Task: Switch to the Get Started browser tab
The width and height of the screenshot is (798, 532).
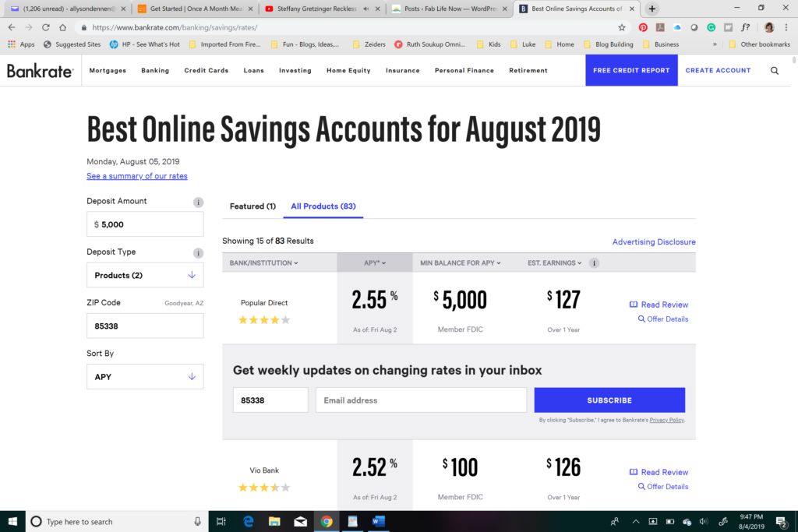Action: pyautogui.click(x=196, y=9)
